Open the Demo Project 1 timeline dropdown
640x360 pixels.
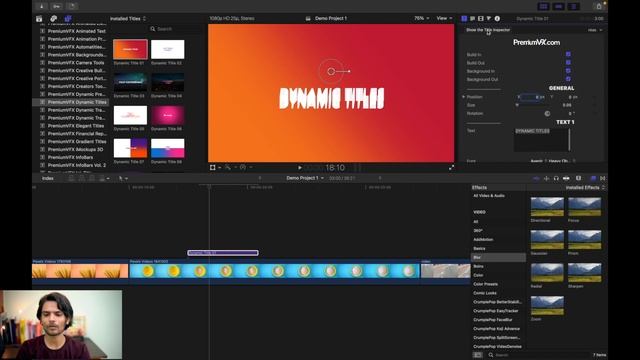click(305, 178)
